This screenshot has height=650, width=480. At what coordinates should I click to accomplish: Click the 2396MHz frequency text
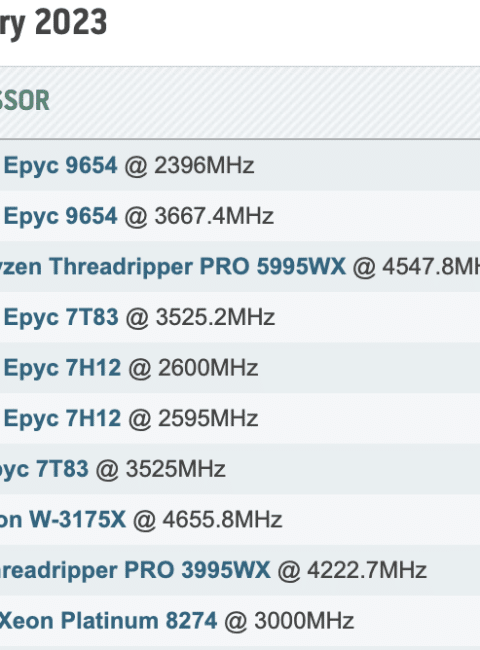coord(204,166)
